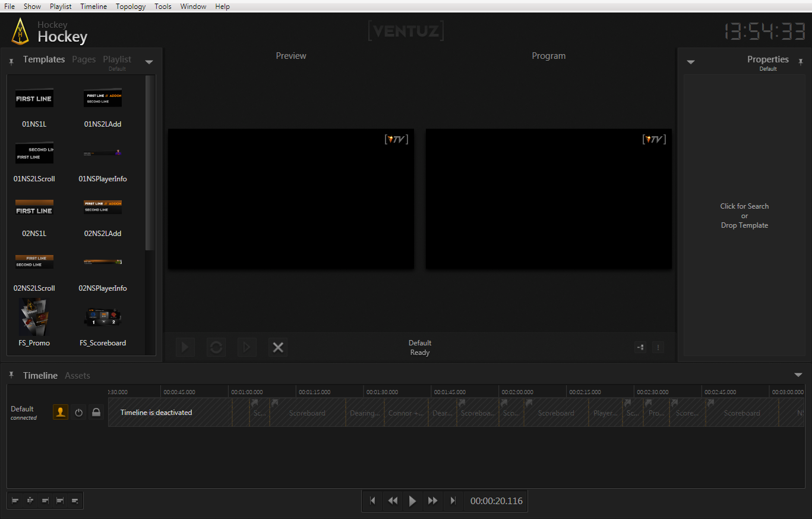Select the FS_Scoreboard template thumbnail
812x519 pixels.
103,317
